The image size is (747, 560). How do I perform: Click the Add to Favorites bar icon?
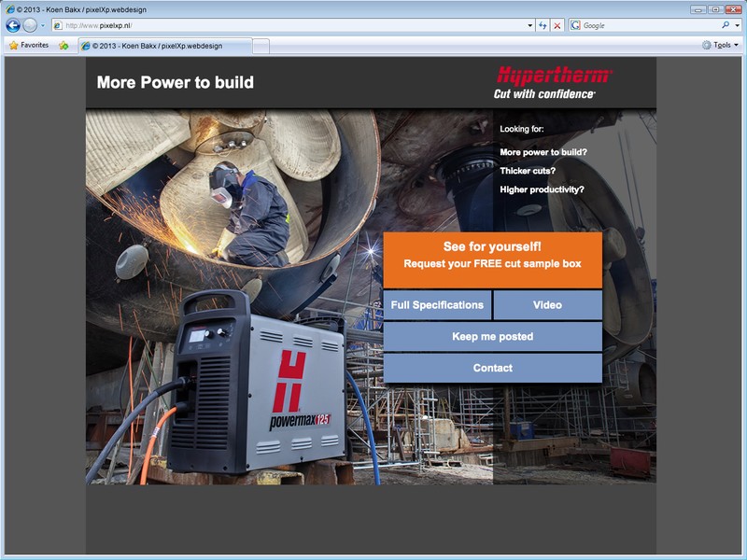63,45
